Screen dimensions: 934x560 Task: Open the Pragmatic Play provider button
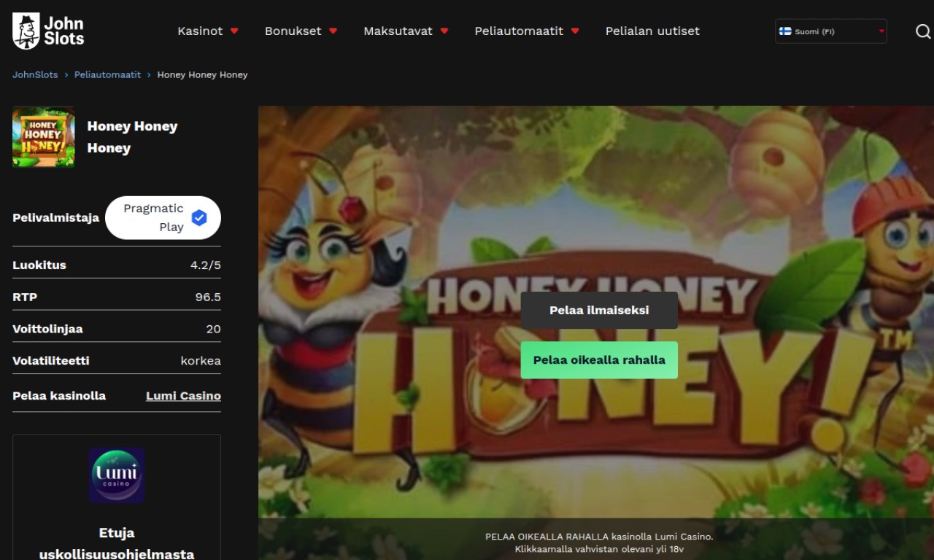pos(163,217)
